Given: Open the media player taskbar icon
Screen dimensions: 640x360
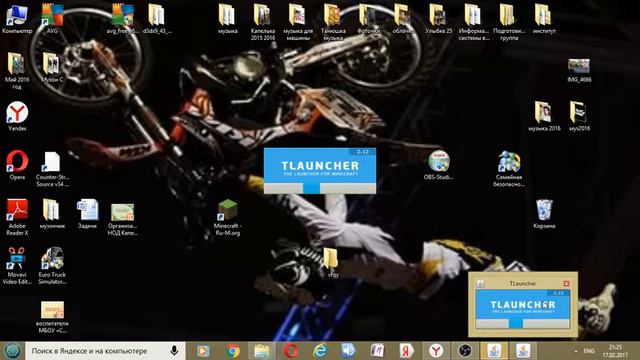Looking at the screenshot, I should point(203,351).
